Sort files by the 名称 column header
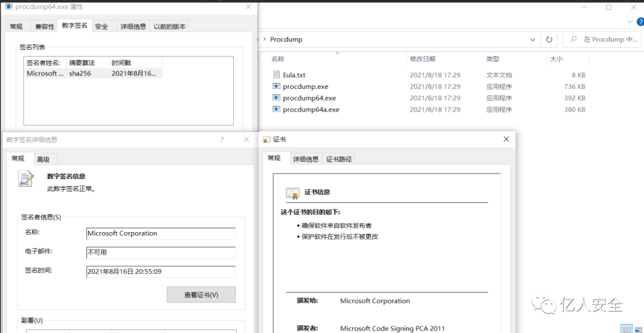The width and height of the screenshot is (644, 333). pyautogui.click(x=278, y=59)
